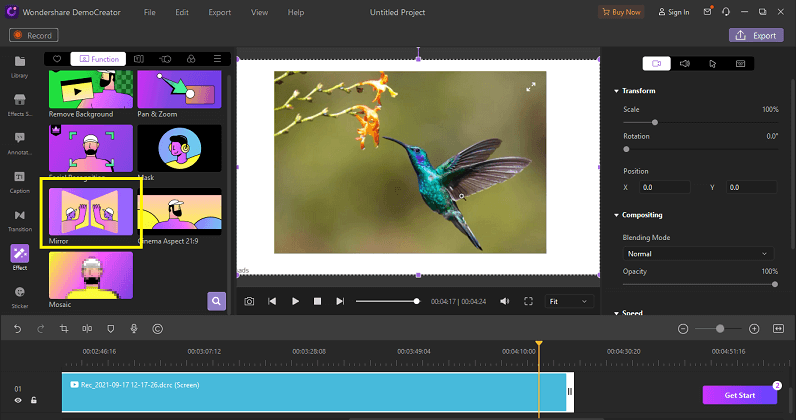
Task: Add a marker to the timeline
Action: (x=111, y=329)
